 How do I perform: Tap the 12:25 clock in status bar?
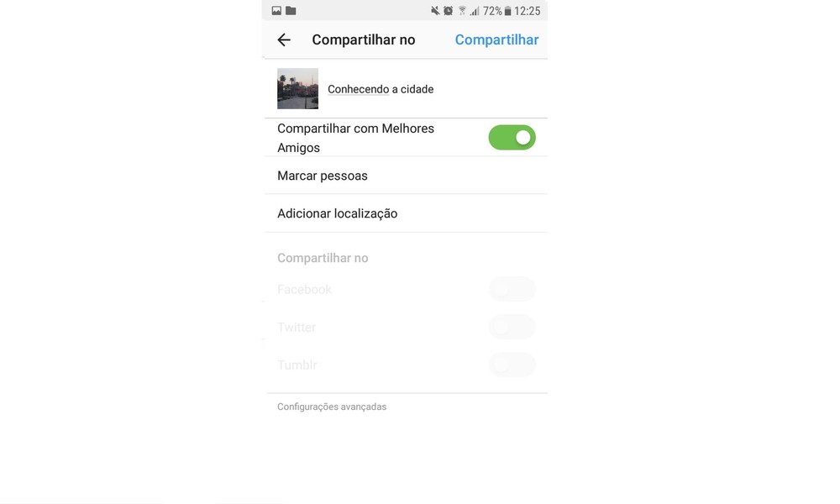pos(528,11)
